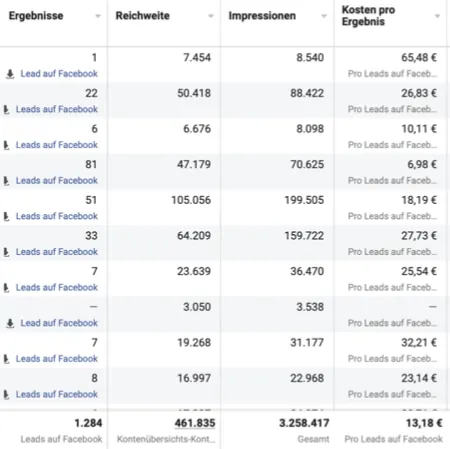Select the total cost value 13,18 €

click(x=424, y=423)
